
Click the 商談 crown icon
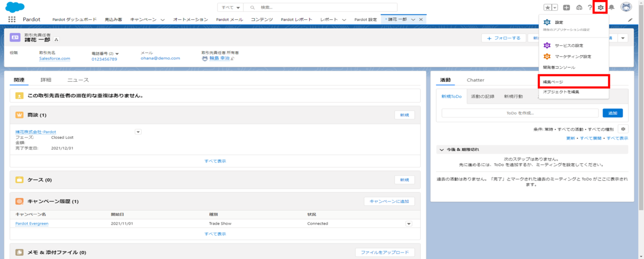(19, 115)
